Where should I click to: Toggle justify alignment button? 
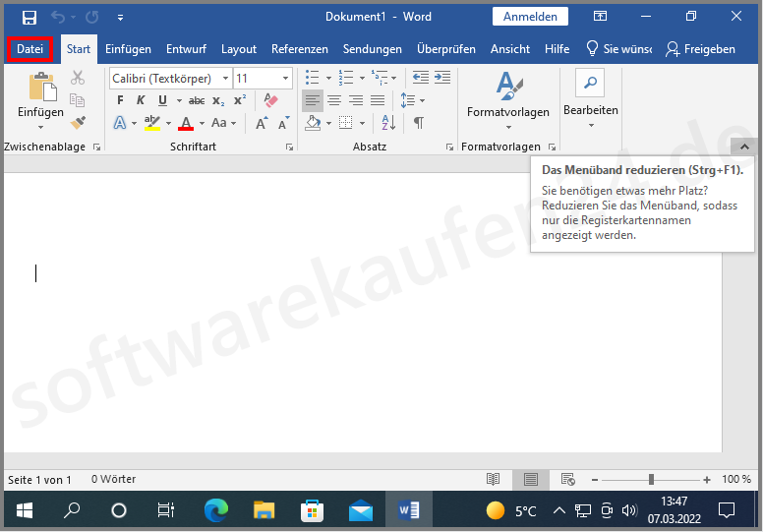378,100
